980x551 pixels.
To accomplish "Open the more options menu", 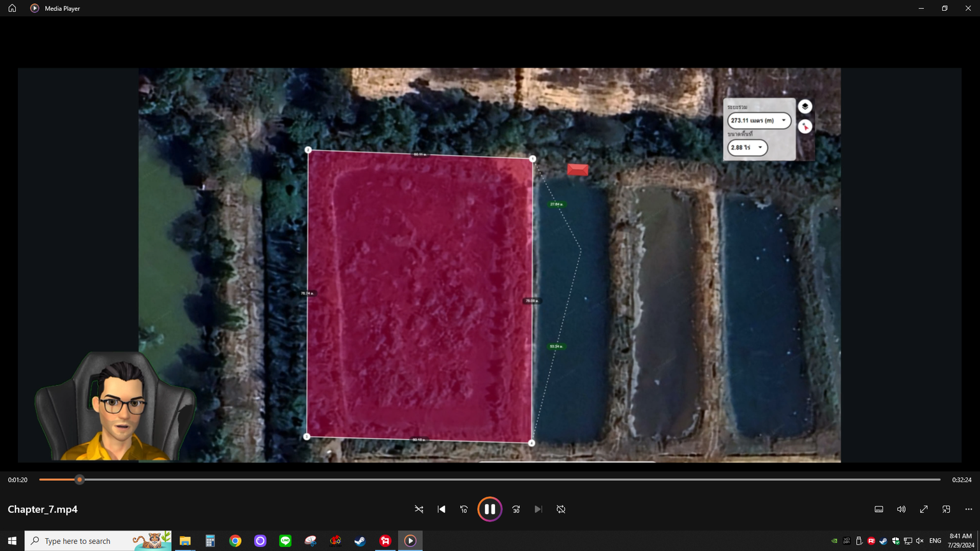I will click(x=969, y=509).
